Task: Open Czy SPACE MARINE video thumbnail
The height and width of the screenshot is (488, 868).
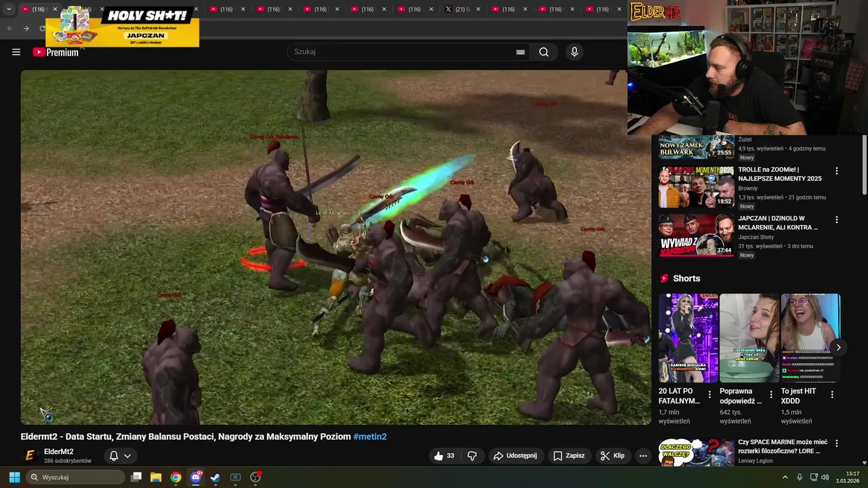Action: coord(696,453)
